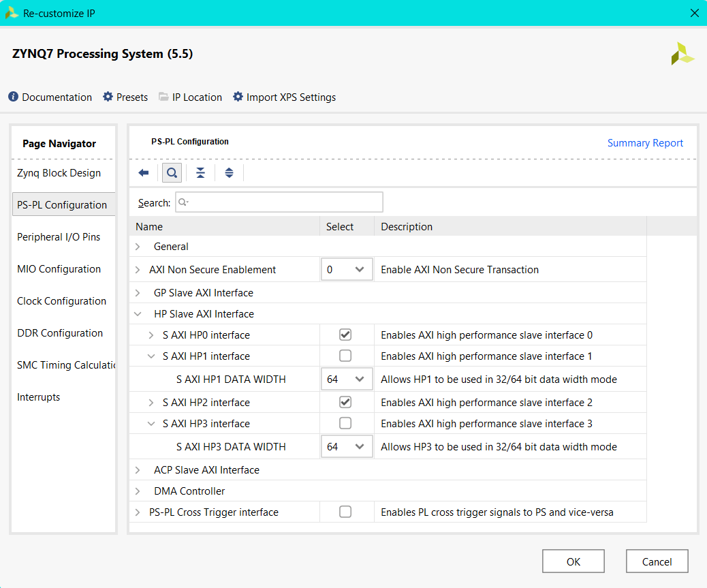Click the 'Page Navigator' heading
The image size is (707, 588).
[x=59, y=143]
